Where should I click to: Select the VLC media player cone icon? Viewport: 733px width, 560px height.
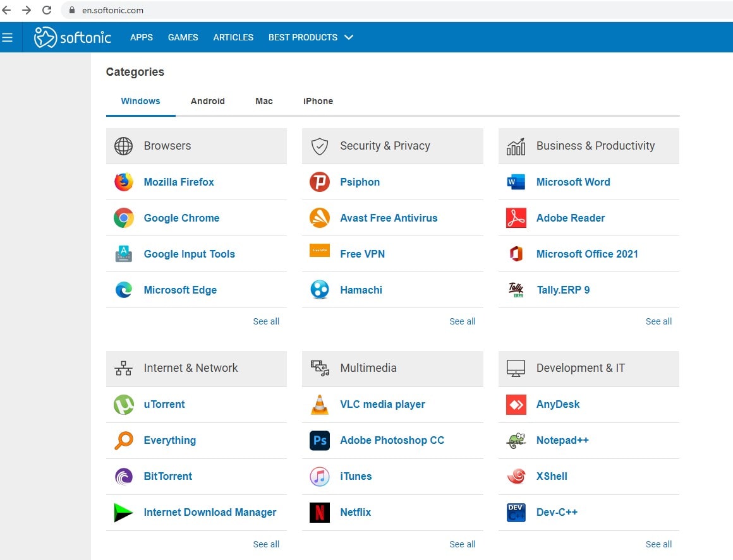click(x=319, y=404)
